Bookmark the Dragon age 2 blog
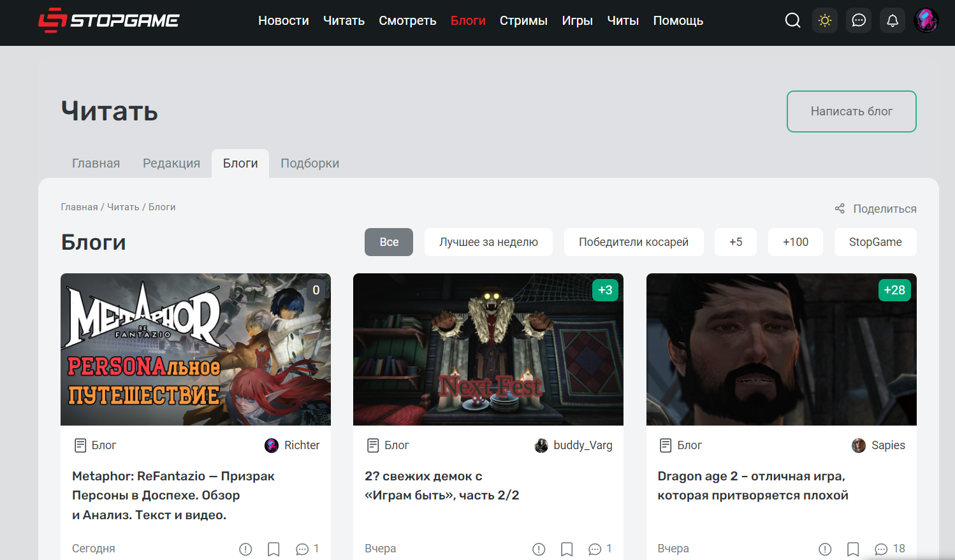This screenshot has height=560, width=955. tap(853, 549)
